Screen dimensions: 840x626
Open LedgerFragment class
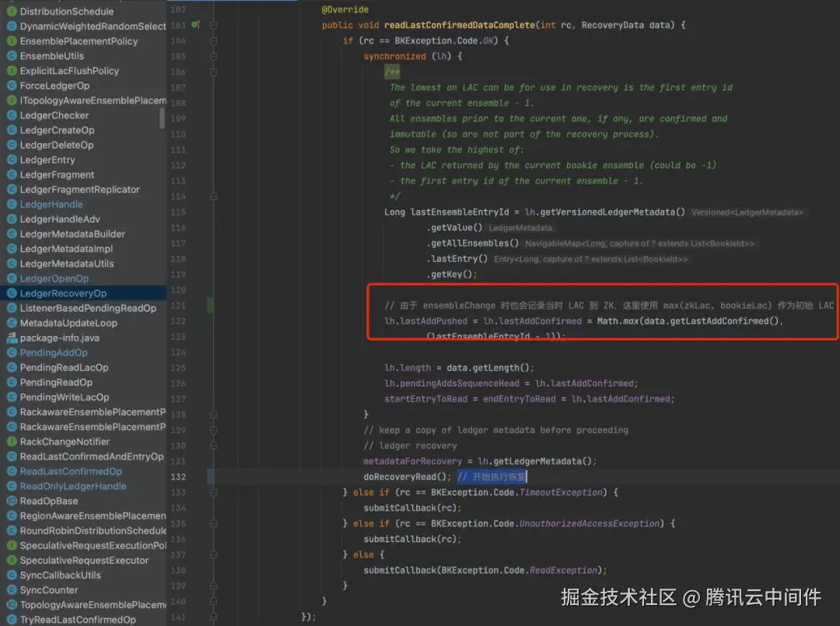tap(57, 174)
